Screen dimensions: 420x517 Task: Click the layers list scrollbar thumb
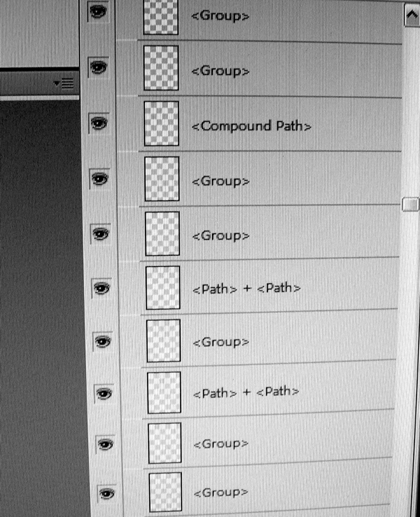410,205
